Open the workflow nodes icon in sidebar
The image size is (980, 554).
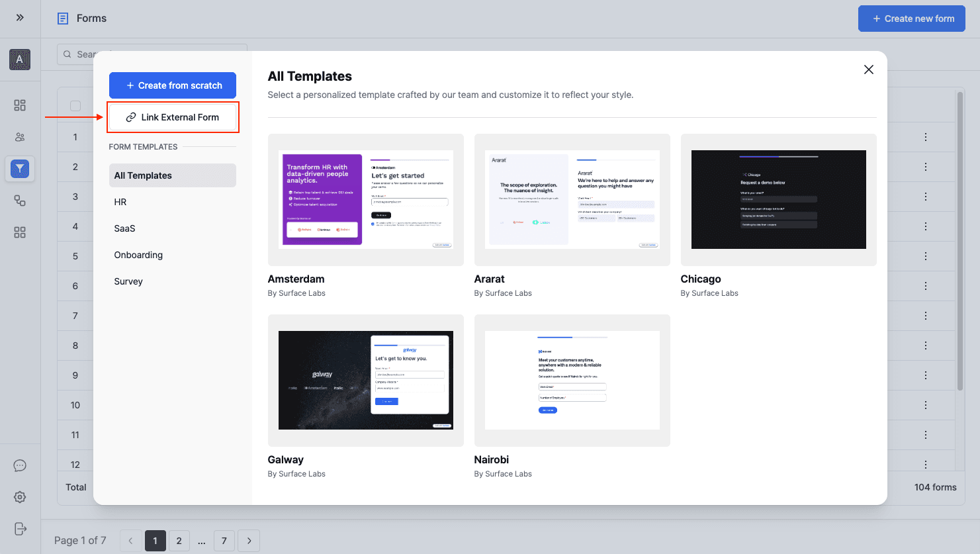[20, 201]
